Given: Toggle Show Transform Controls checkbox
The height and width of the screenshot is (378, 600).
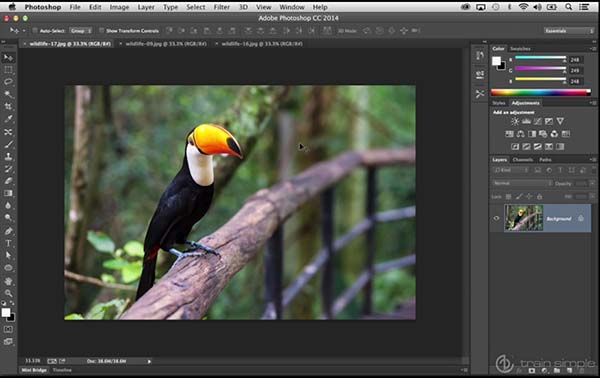Looking at the screenshot, I should click(101, 31).
